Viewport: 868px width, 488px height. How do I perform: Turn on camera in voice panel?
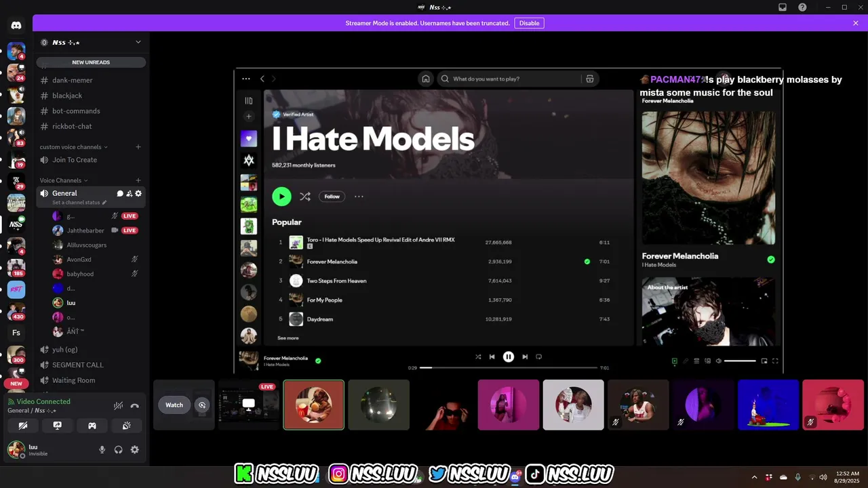tap(24, 426)
